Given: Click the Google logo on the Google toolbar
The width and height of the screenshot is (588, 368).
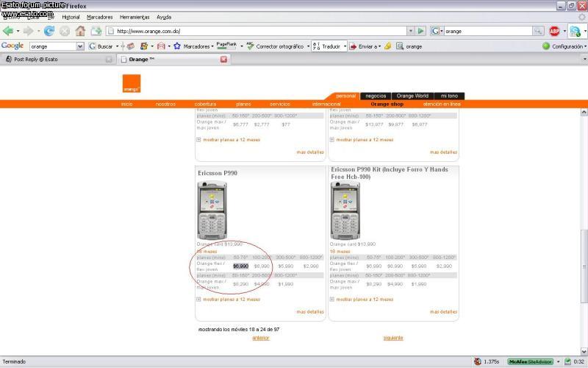Looking at the screenshot, I should pyautogui.click(x=12, y=46).
